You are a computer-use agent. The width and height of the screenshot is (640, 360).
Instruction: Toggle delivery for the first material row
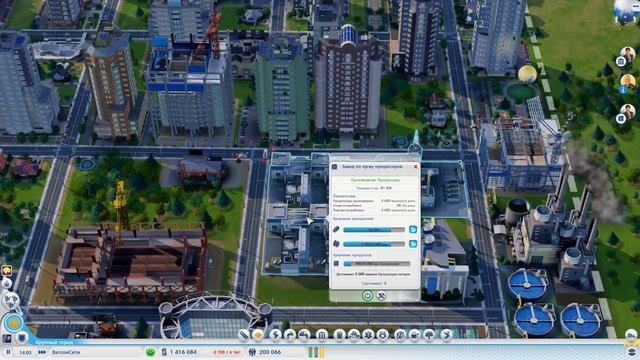[x=413, y=229]
